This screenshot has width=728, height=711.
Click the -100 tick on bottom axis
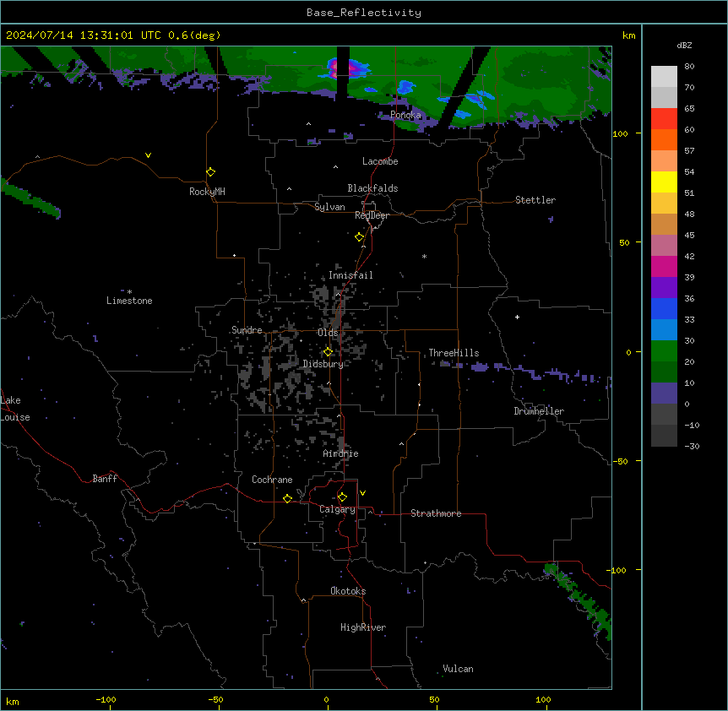(x=106, y=699)
